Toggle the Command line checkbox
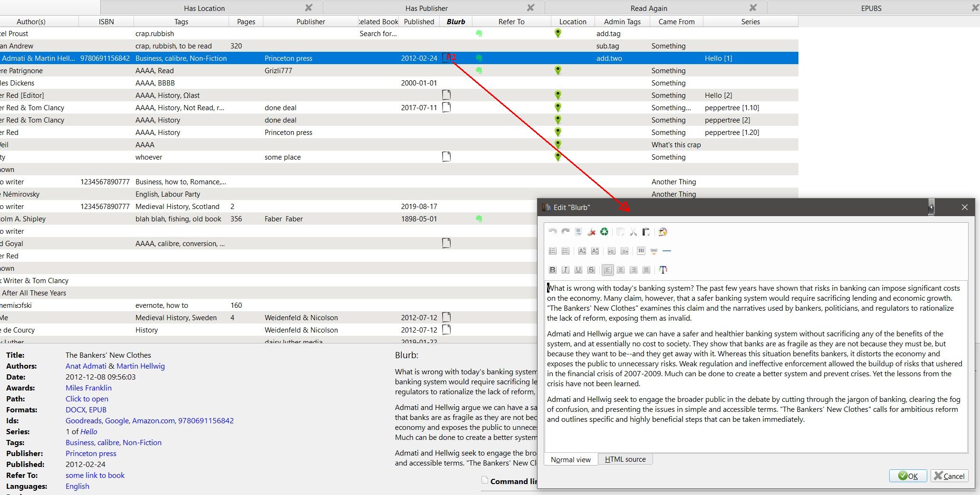980x495 pixels. click(x=485, y=480)
